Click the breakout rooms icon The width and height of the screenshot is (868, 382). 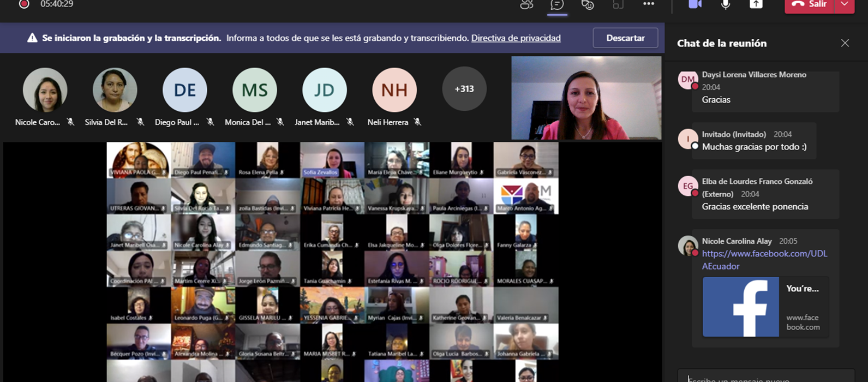(x=618, y=5)
